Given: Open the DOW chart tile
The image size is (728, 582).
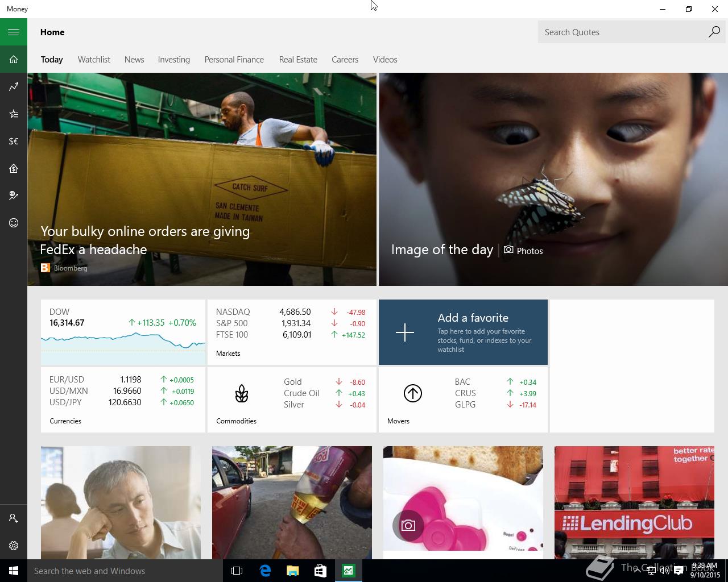Looking at the screenshot, I should [123, 332].
